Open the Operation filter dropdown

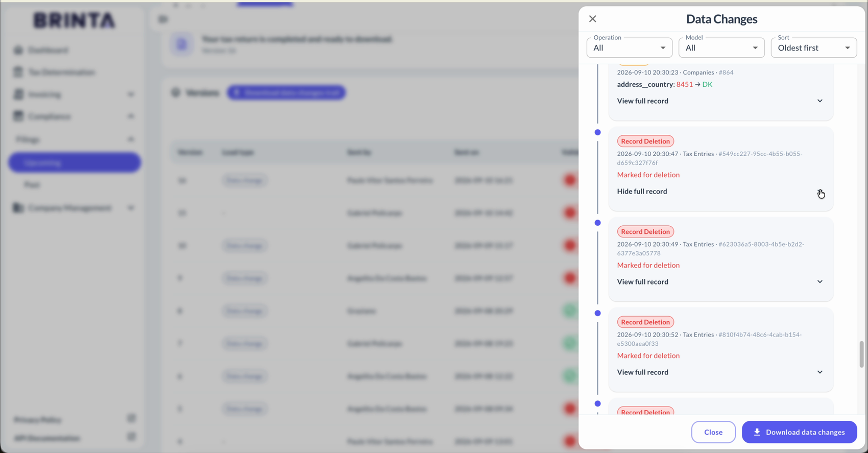click(629, 47)
